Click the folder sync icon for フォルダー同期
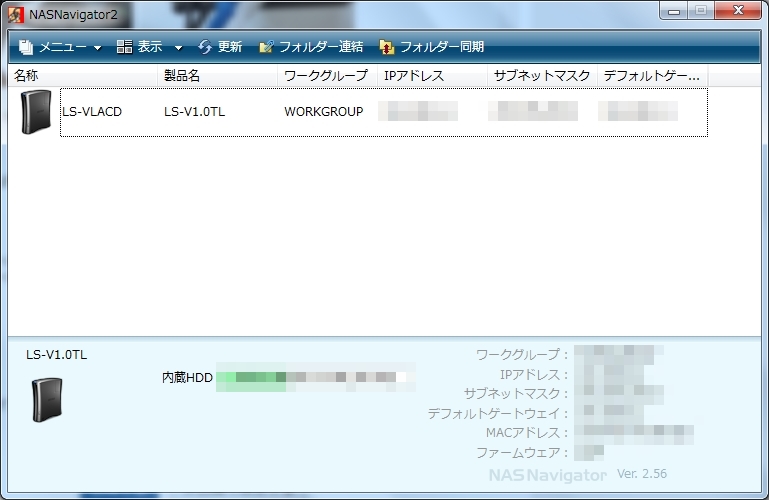This screenshot has height=500, width=769. click(387, 47)
